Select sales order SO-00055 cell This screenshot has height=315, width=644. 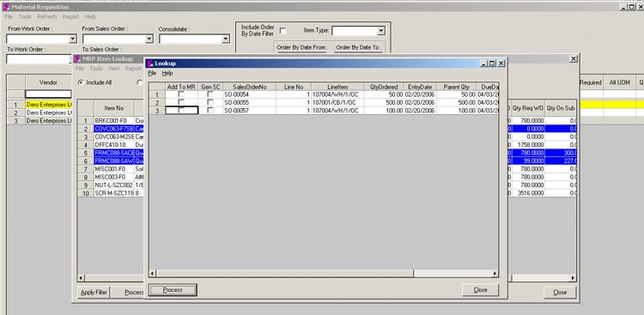click(249, 103)
